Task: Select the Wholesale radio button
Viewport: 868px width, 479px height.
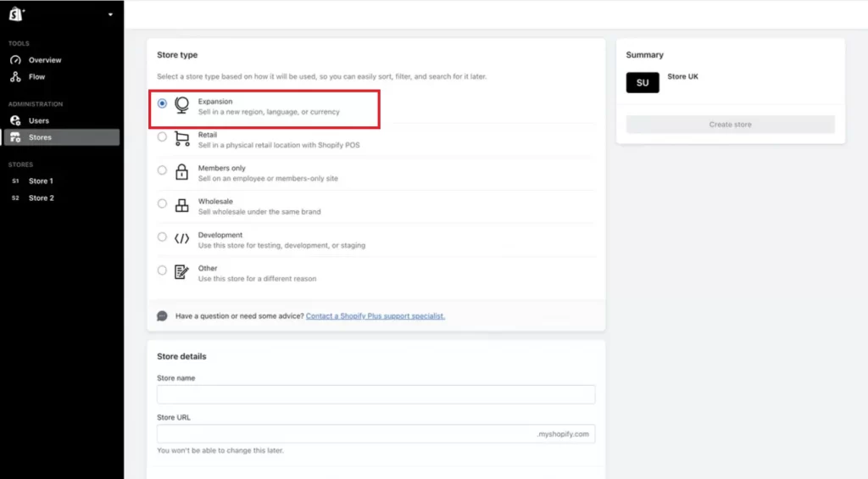Action: click(162, 203)
